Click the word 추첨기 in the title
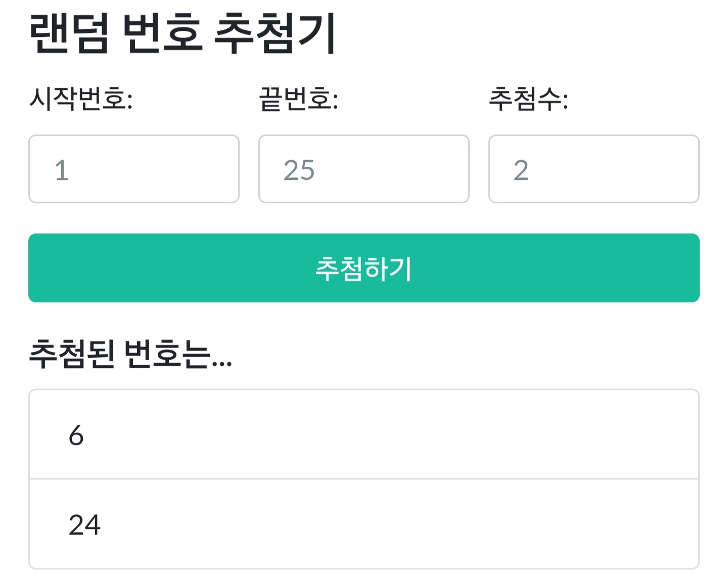 pos(275,33)
